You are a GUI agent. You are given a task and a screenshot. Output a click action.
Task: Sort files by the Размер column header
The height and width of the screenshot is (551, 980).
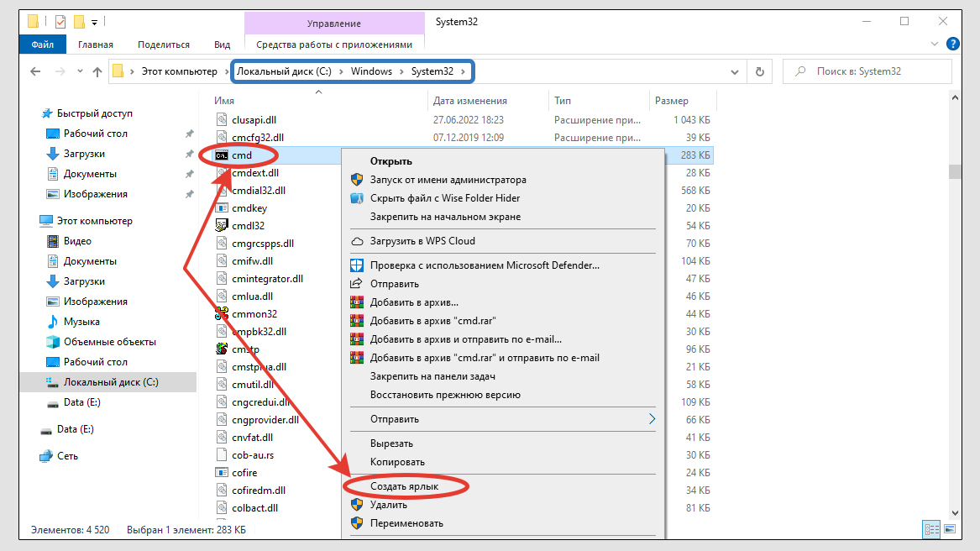pos(671,101)
